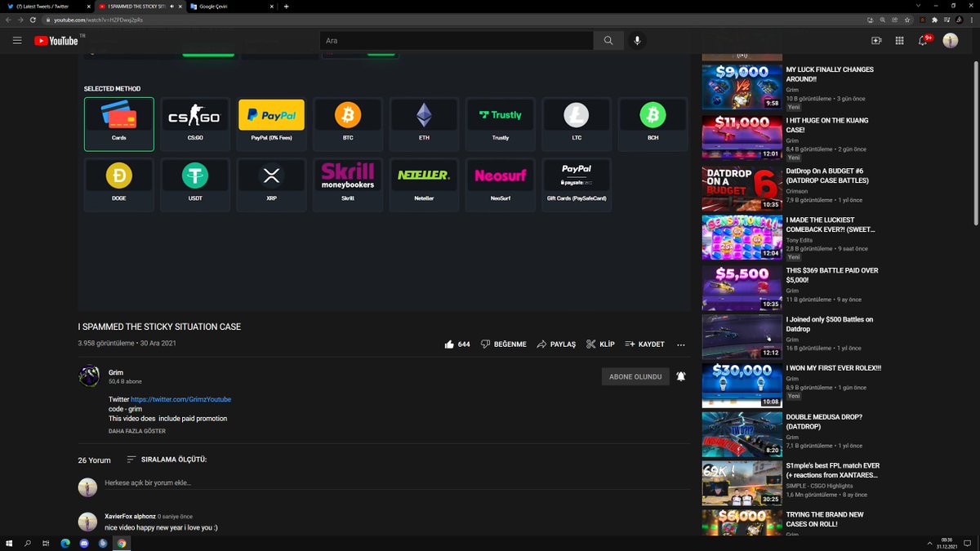Screen dimensions: 980x551
Task: Open the Windows Start menu
Action: [10, 543]
